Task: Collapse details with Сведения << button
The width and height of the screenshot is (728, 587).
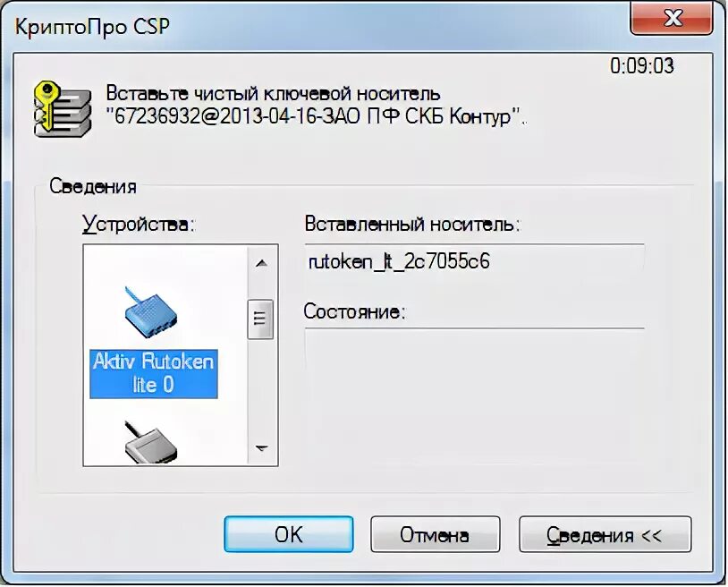Action: pos(605,534)
